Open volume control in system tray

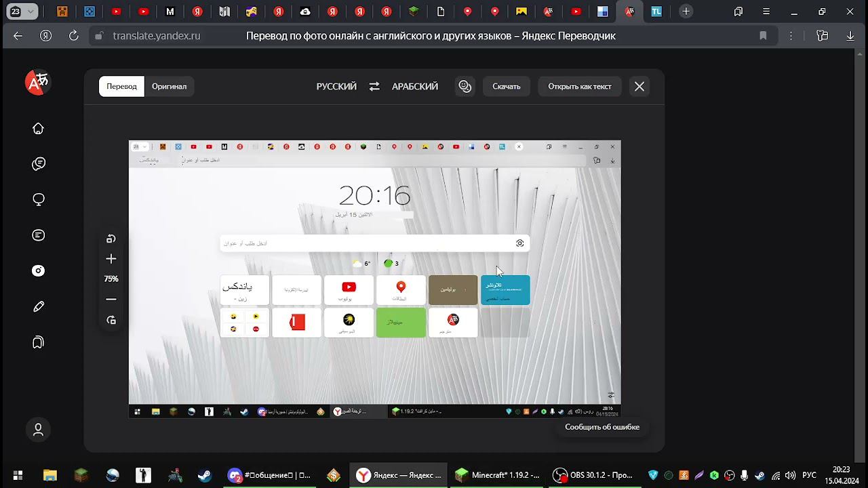(790, 475)
